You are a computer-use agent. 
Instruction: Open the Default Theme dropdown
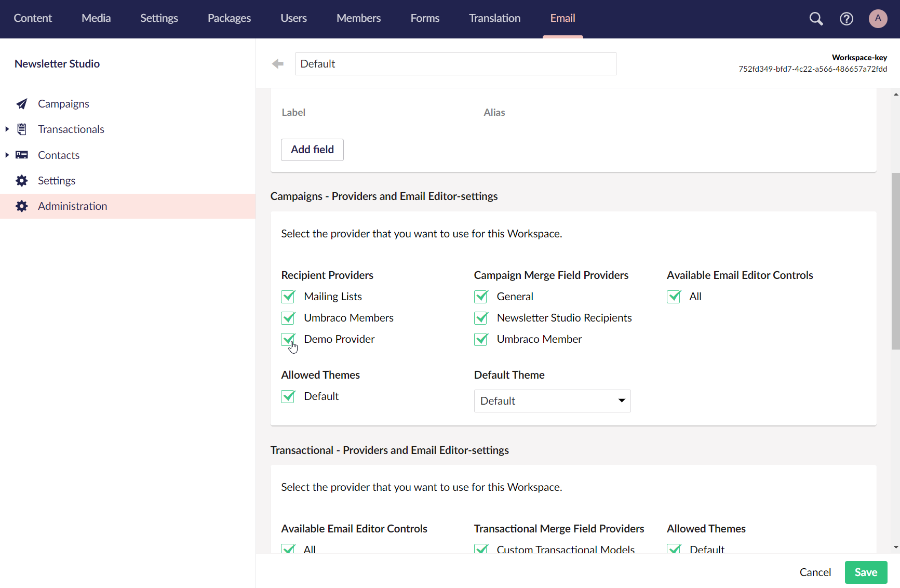pyautogui.click(x=552, y=401)
